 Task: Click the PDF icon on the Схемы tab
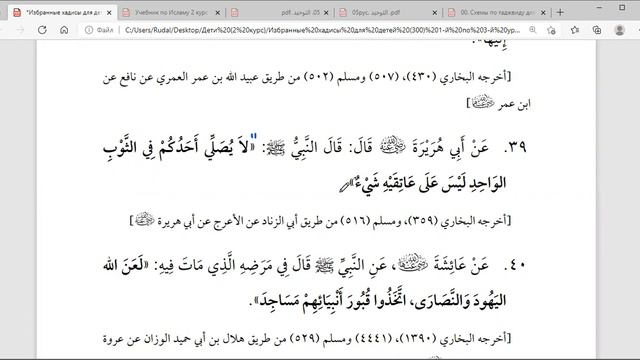(452, 13)
